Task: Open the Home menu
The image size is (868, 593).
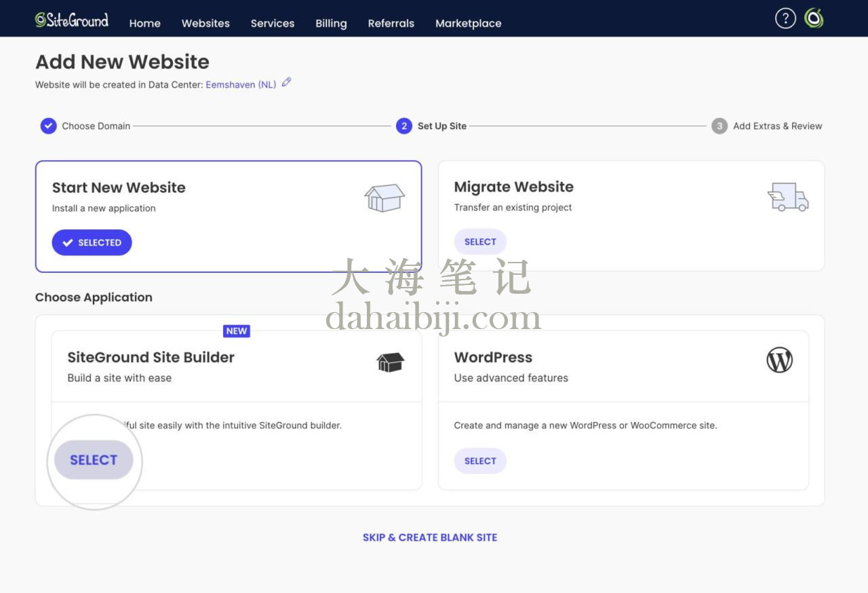Action: click(145, 23)
